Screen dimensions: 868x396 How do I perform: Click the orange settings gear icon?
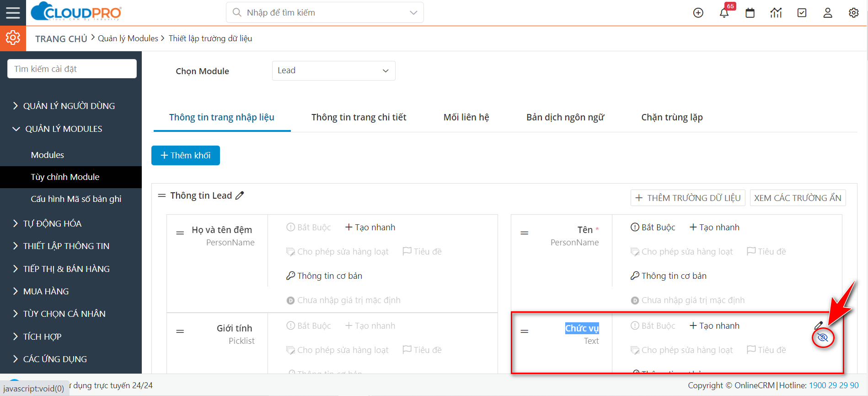[x=13, y=38]
